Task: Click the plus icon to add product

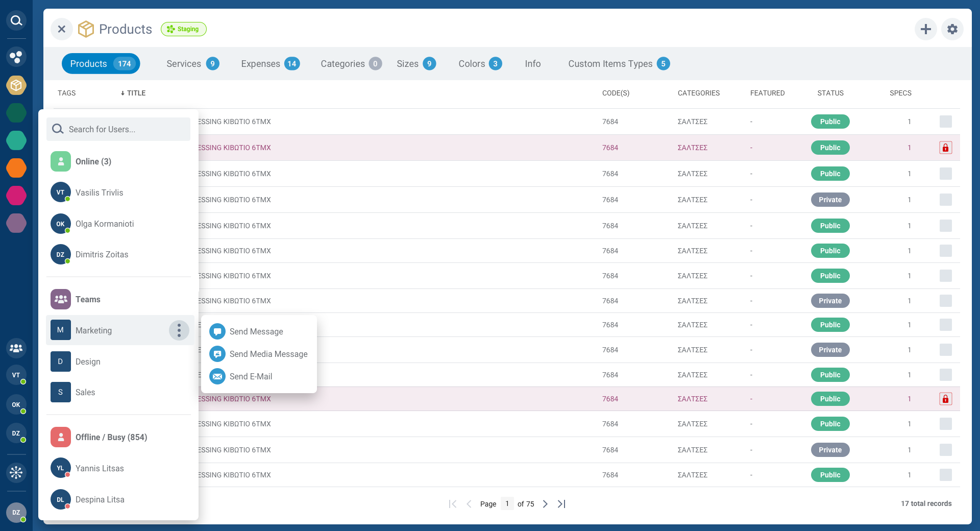Action: (x=926, y=29)
